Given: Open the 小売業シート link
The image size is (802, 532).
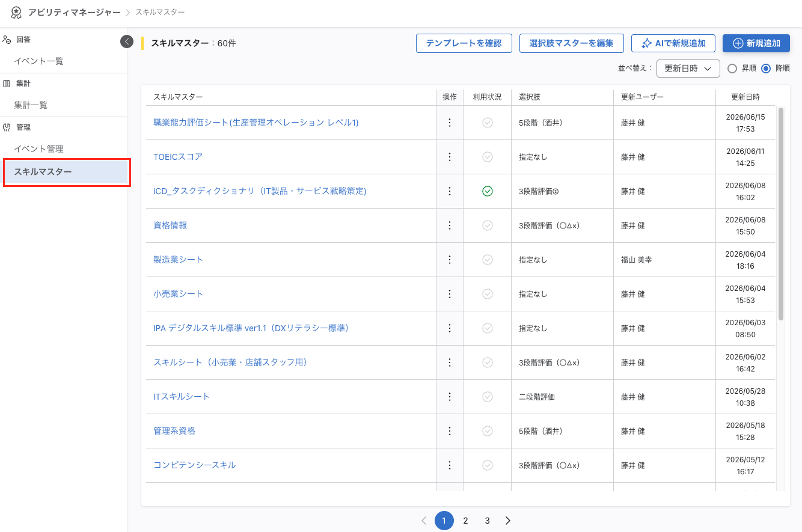Looking at the screenshot, I should [179, 294].
